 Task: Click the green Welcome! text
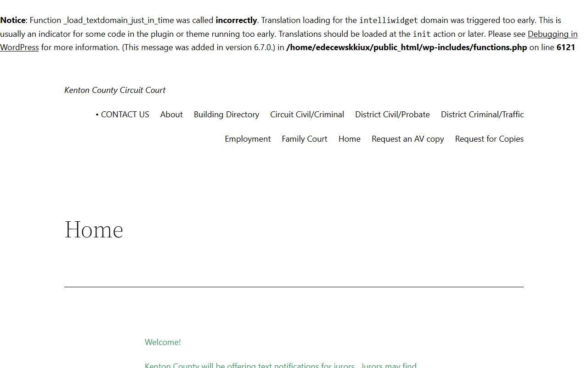(163, 342)
